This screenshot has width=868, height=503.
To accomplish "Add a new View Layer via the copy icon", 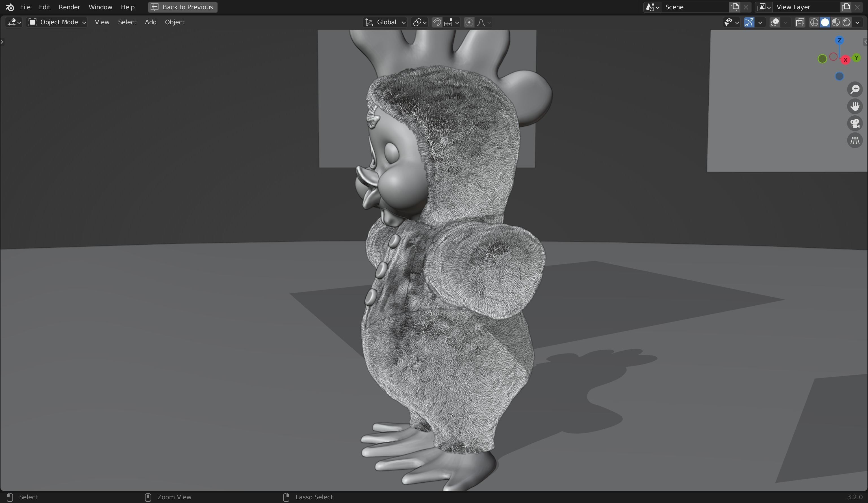I will (846, 7).
